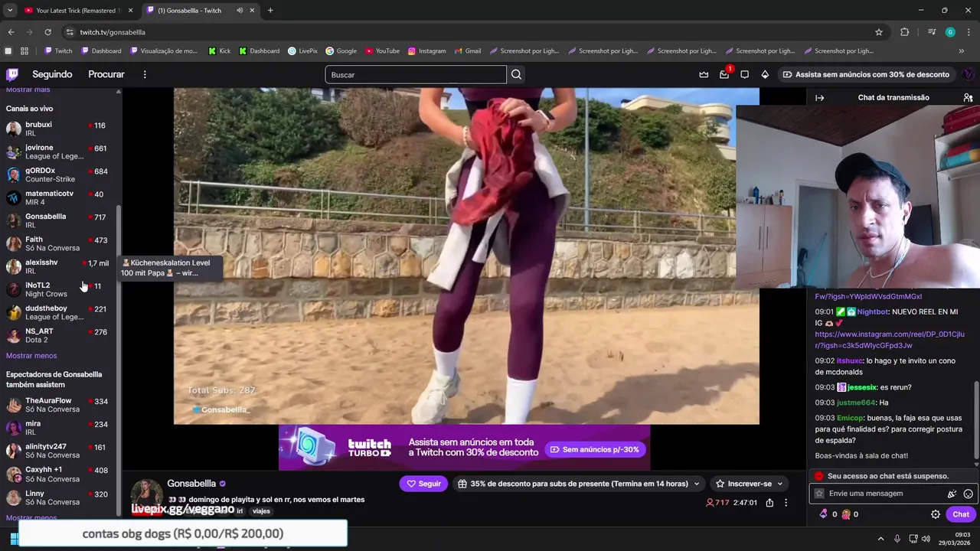Open the notifications inbox icon

(x=724, y=74)
